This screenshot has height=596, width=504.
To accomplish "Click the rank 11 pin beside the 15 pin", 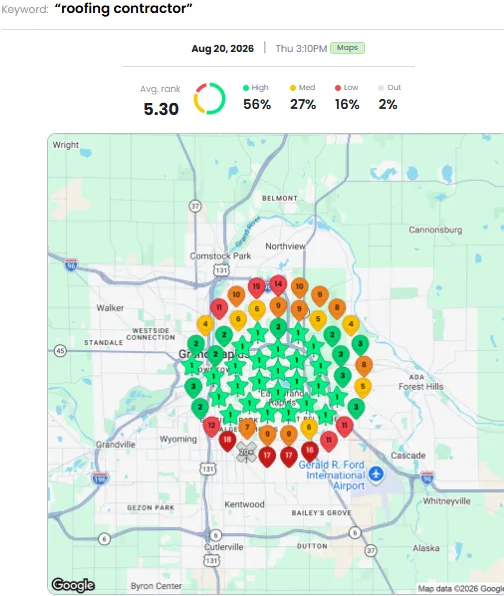I will tap(219, 308).
